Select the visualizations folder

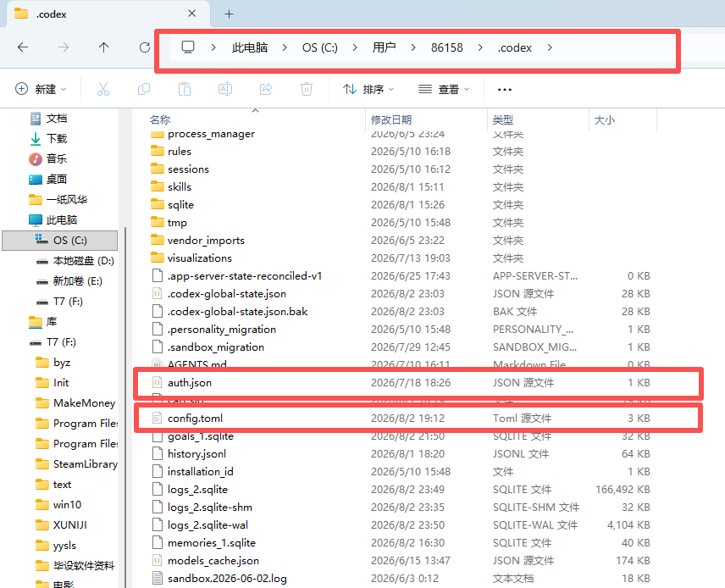[199, 258]
